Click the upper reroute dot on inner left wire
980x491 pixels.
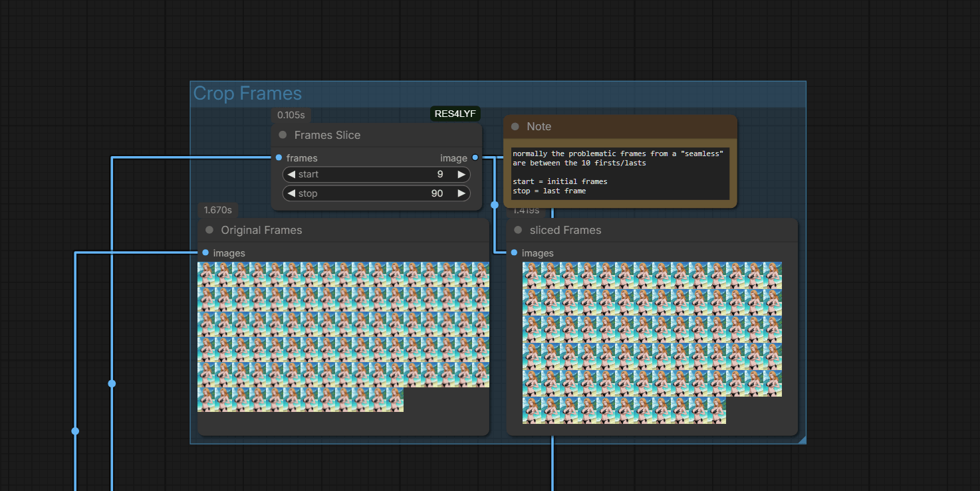point(112,383)
